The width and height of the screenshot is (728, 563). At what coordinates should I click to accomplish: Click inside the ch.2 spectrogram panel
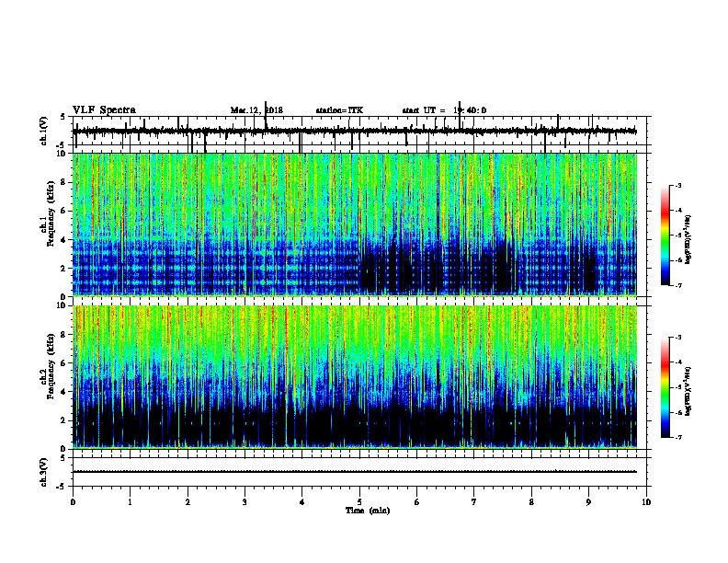pos(354,377)
